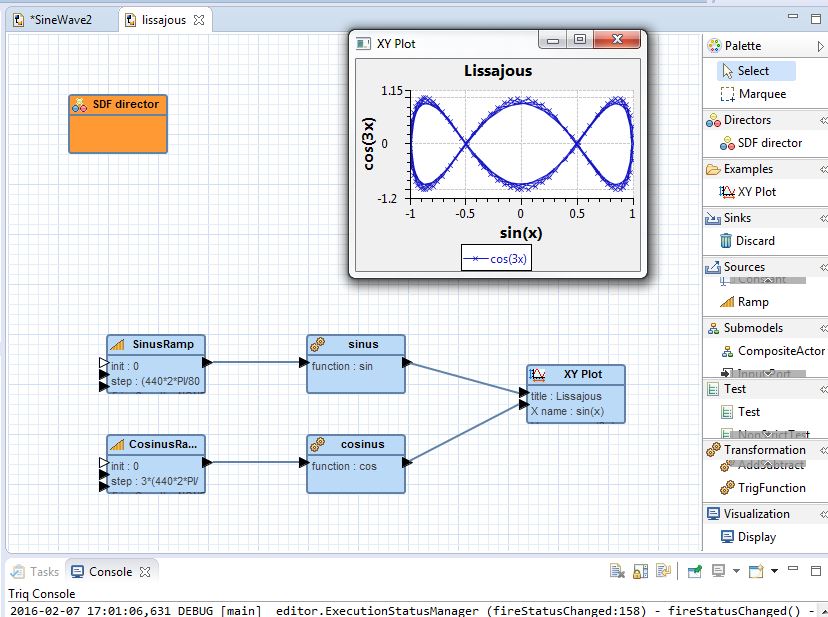Collapse the Directors palette drawer
The height and width of the screenshot is (617, 828).
824,120
